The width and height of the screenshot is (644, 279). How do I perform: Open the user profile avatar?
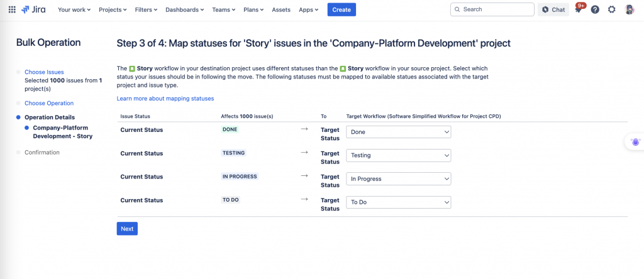[630, 9]
